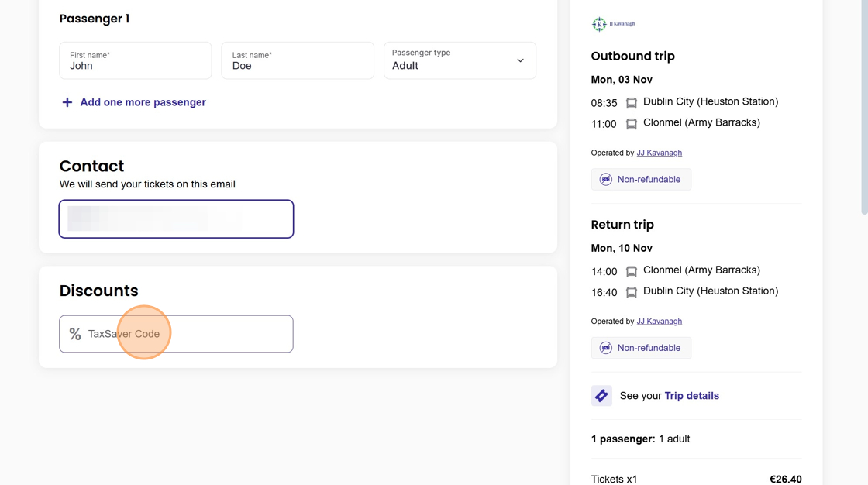
Task: Click the ticket icon beside Trip details
Action: 601,396
